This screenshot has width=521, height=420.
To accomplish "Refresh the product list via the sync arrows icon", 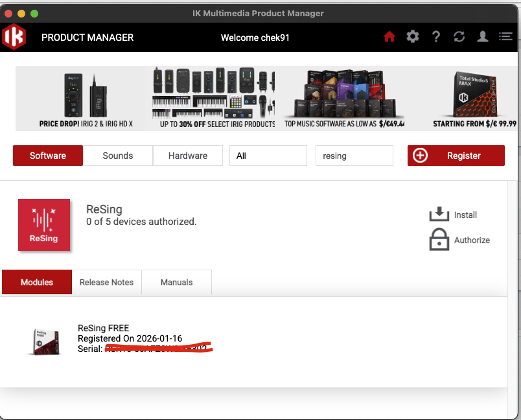I will click(459, 36).
